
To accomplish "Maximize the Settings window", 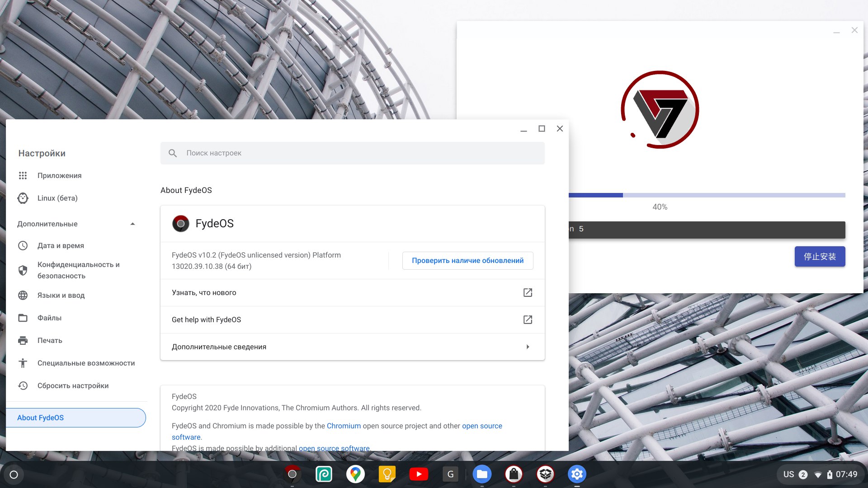I will pos(542,129).
